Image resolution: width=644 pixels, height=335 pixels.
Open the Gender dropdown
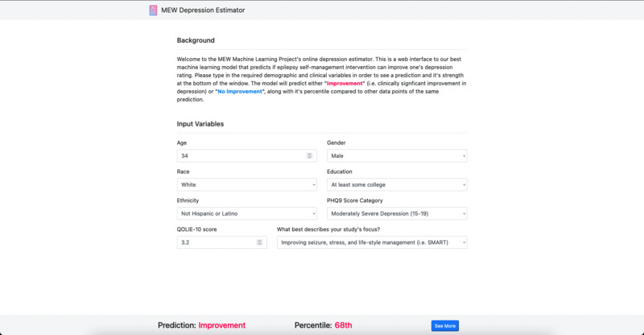point(396,155)
